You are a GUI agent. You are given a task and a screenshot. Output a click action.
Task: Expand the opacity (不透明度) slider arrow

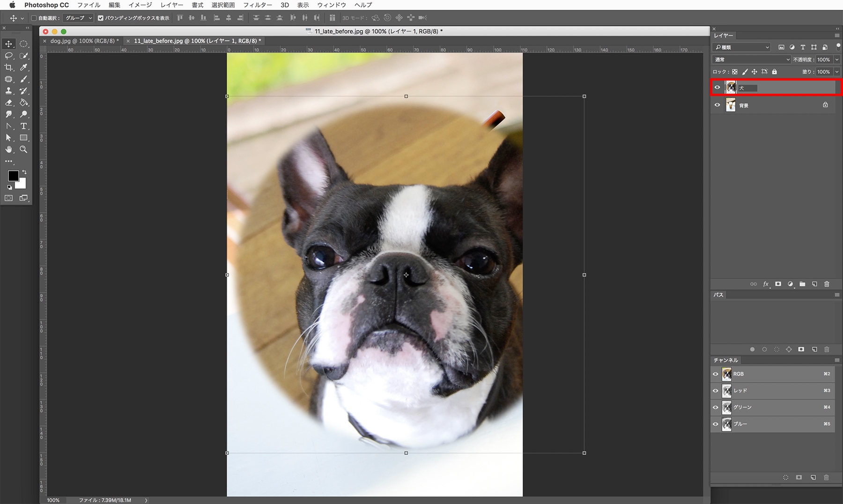[837, 59]
